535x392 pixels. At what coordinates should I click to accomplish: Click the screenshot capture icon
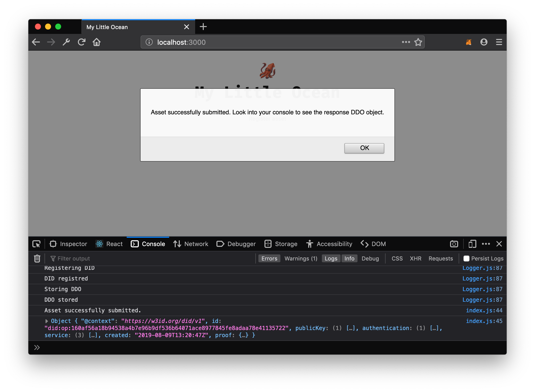click(x=454, y=244)
